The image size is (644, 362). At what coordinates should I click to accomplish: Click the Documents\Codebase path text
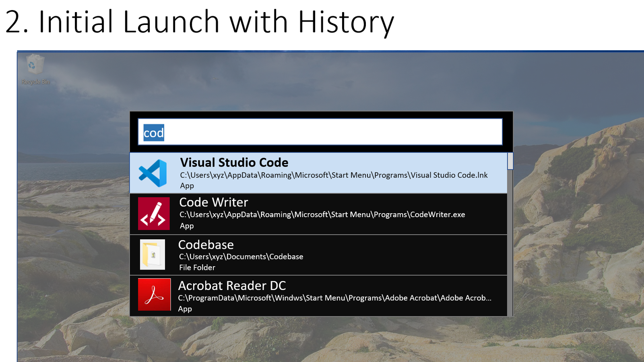coord(241,257)
